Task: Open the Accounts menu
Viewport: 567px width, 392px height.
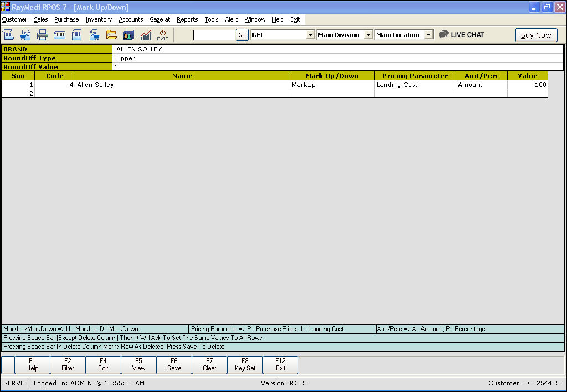Action: coord(131,19)
